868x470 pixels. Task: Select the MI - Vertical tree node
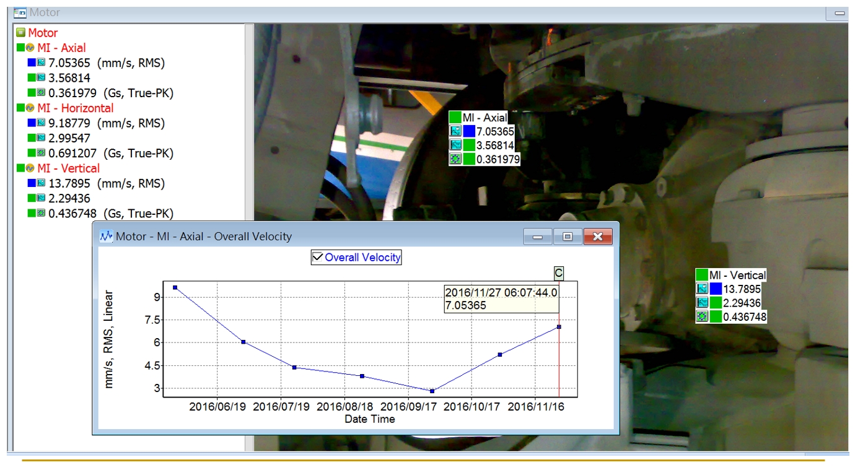click(x=68, y=168)
